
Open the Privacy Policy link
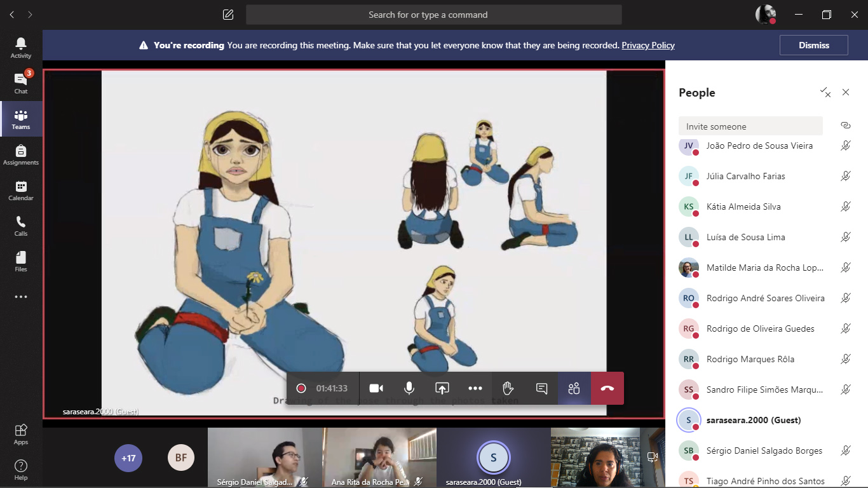648,45
